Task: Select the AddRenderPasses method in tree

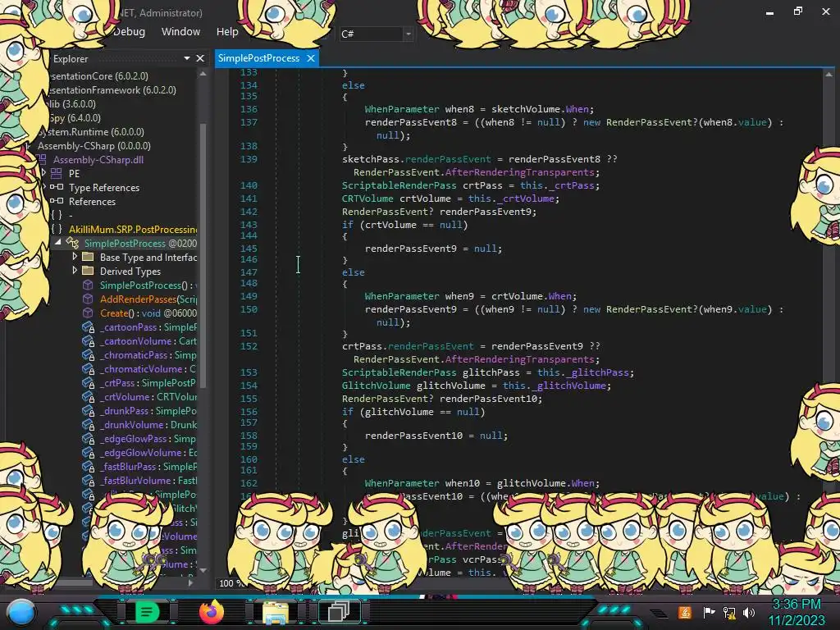Action: tap(148, 299)
